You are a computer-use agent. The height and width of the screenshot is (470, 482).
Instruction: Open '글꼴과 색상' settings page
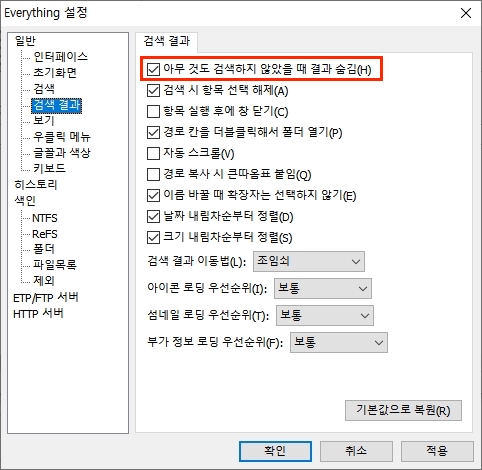(62, 153)
